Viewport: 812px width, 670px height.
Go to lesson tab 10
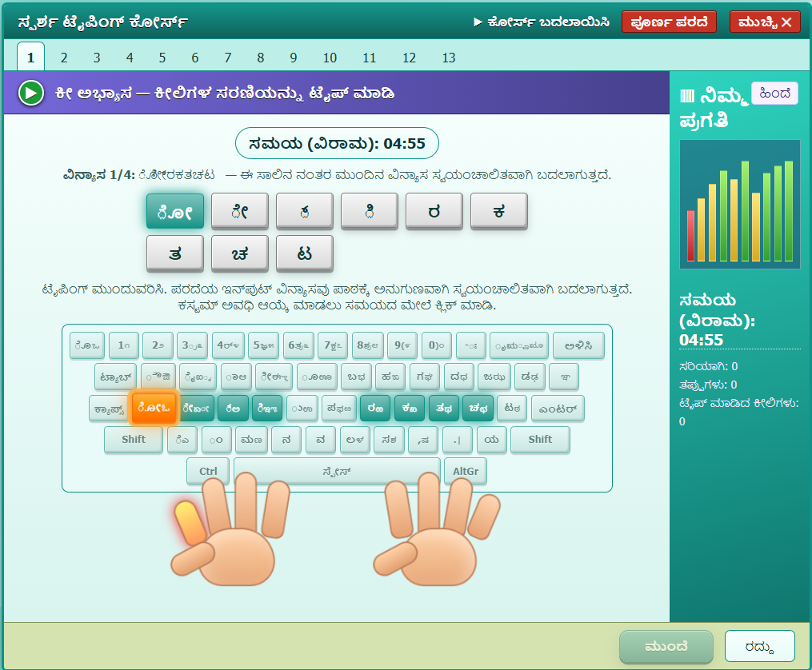(330, 58)
